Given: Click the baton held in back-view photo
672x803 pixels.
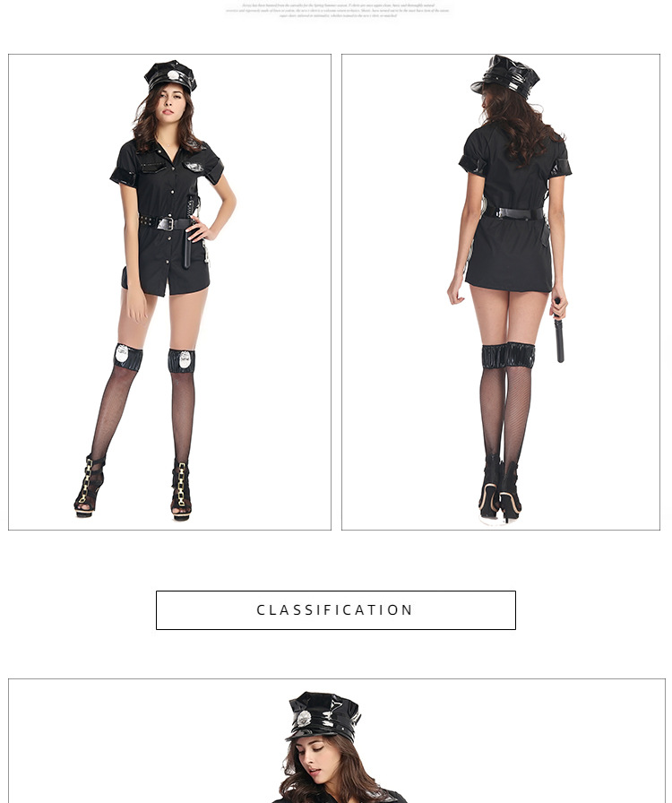Looking at the screenshot, I should tap(559, 332).
